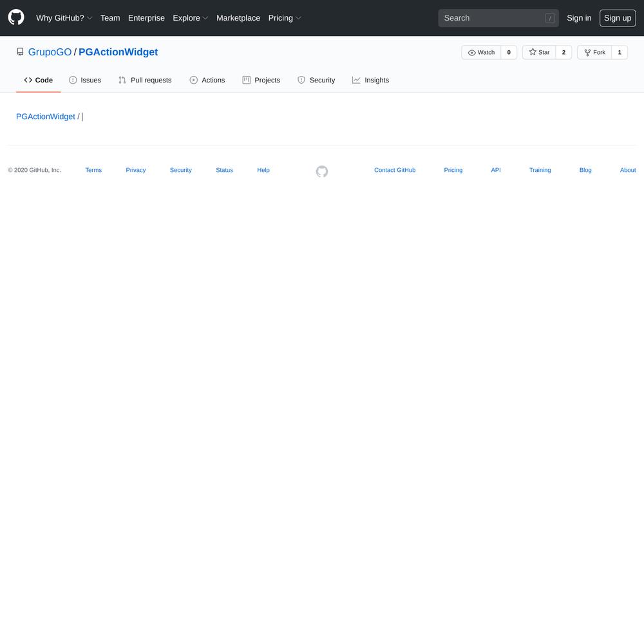
Task: Click the slash shortcut icon in search
Action: (550, 18)
